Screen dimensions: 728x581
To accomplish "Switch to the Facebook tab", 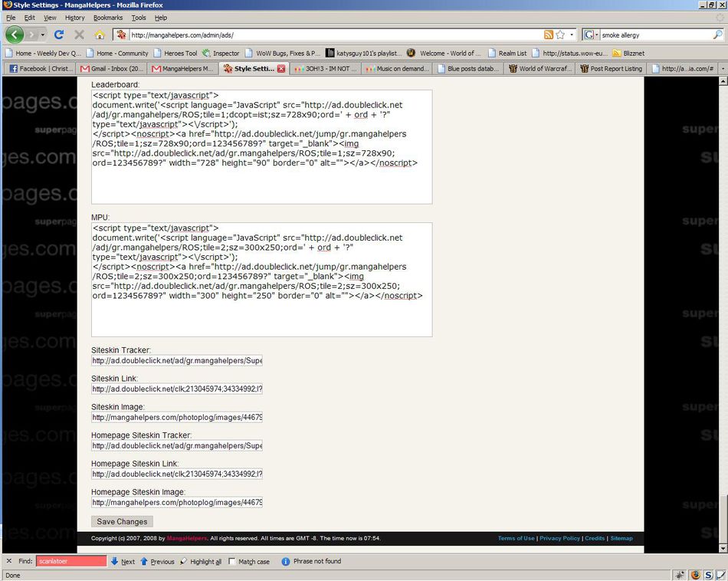I will click(41, 69).
